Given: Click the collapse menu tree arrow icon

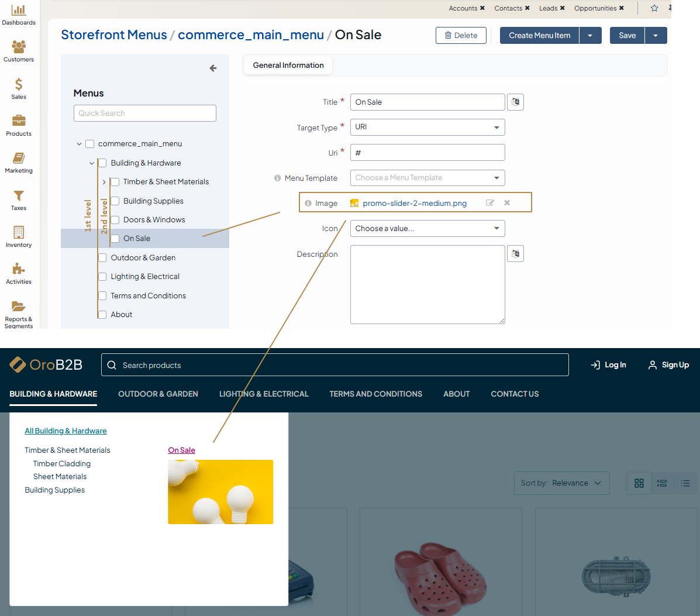Looking at the screenshot, I should coord(213,68).
